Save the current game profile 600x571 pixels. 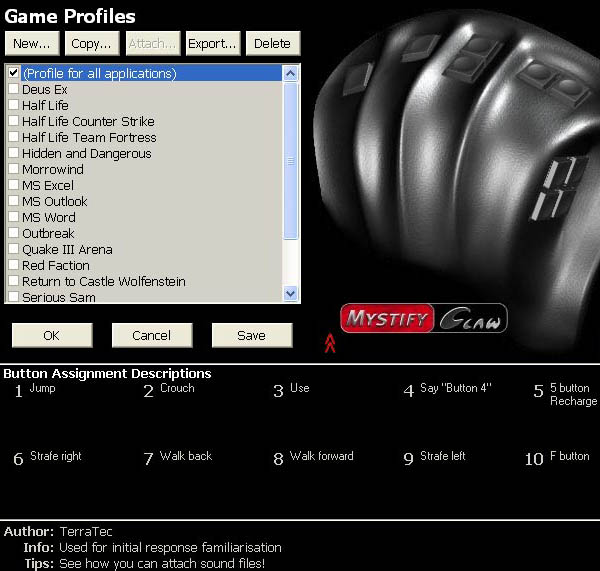[x=252, y=336]
